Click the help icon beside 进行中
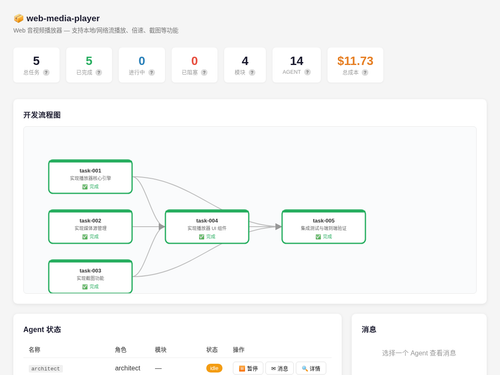The height and width of the screenshot is (375, 500). [x=151, y=72]
